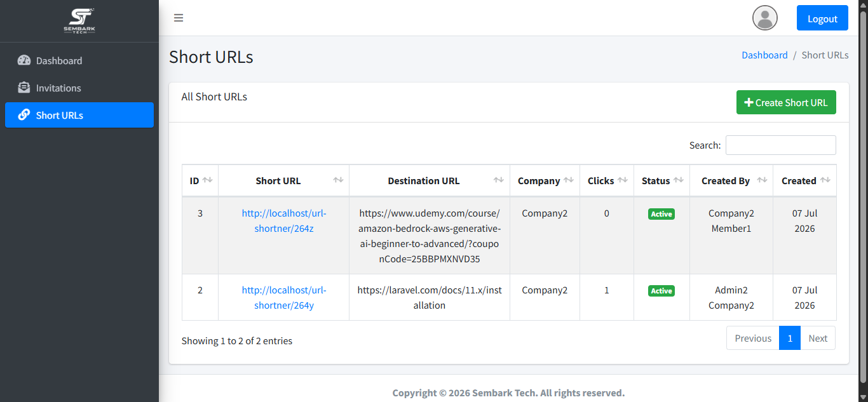Screen dimensions: 868x402
Task: Sort by Created column arrows
Action: (825, 180)
